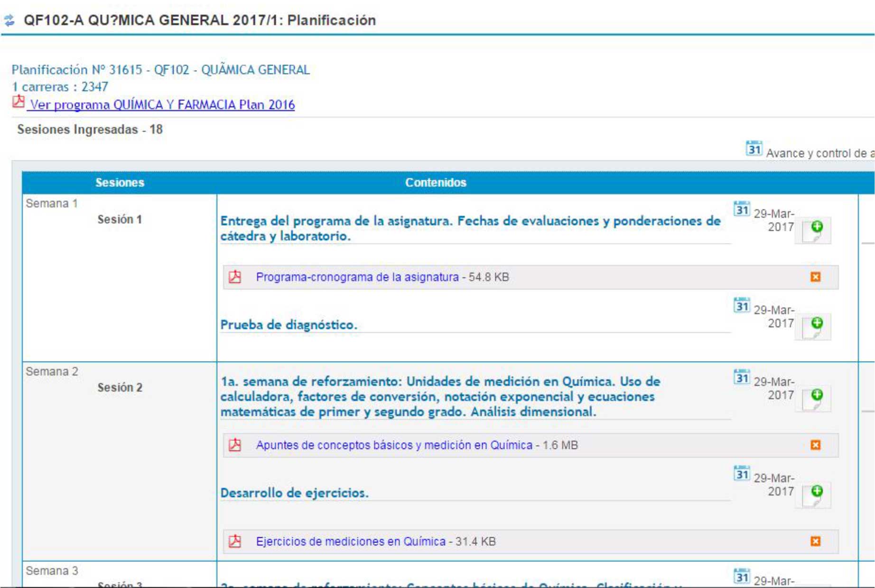Remove Apuntes de conceptos básicos attachment
The width and height of the screenshot is (875, 588).
815,445
